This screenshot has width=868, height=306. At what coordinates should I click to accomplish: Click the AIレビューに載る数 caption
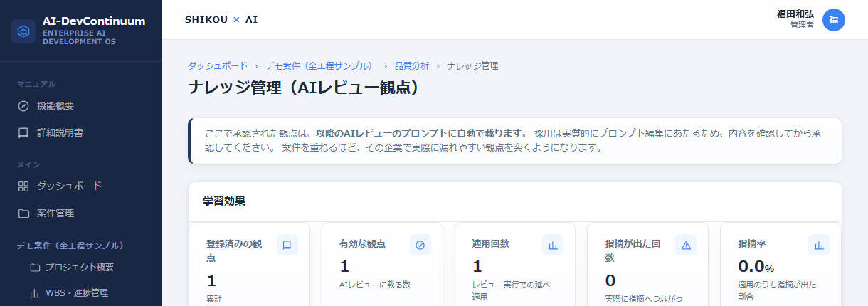(375, 285)
